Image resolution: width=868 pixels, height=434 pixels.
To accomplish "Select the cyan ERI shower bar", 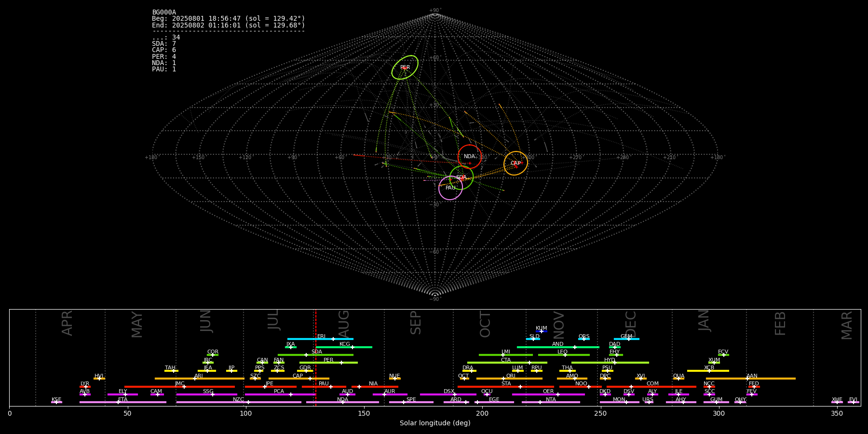I will (x=320, y=339).
